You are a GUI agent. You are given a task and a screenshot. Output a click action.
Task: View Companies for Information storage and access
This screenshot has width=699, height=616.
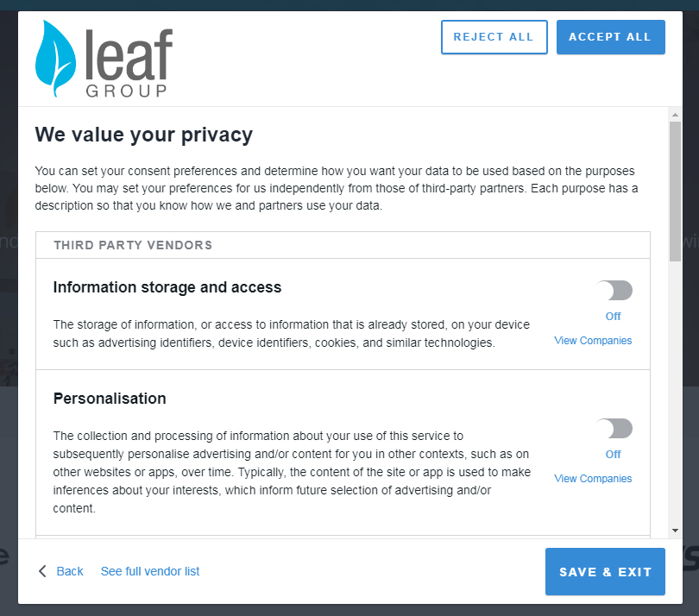tap(593, 341)
